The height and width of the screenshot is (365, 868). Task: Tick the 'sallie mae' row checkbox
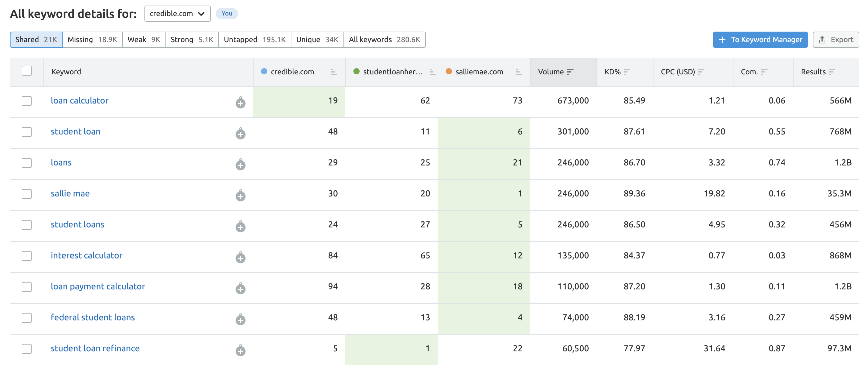(27, 194)
